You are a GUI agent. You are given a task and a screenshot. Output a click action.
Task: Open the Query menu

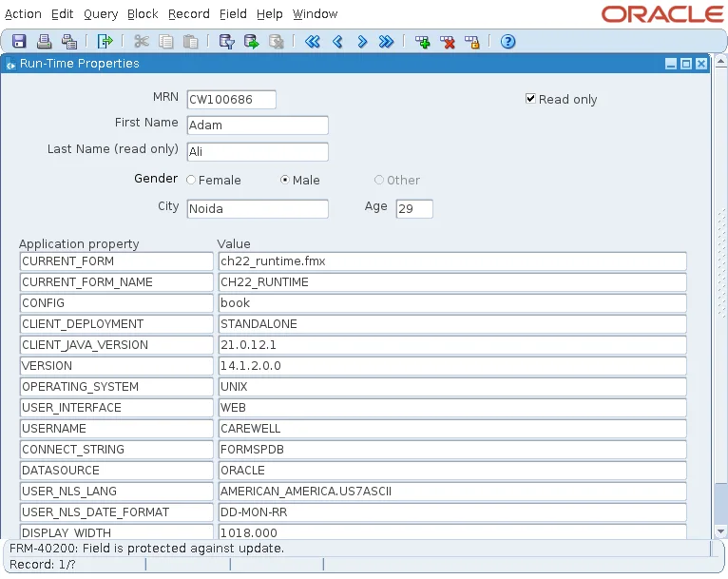[101, 14]
